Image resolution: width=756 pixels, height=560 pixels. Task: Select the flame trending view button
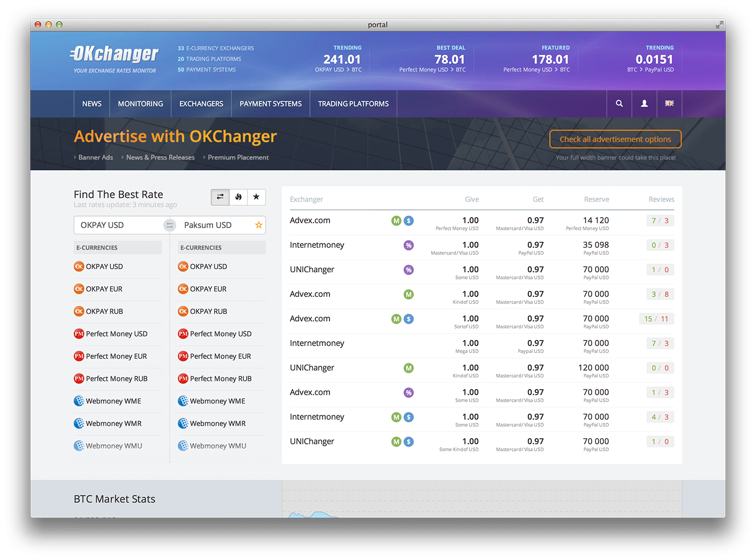coord(239,197)
